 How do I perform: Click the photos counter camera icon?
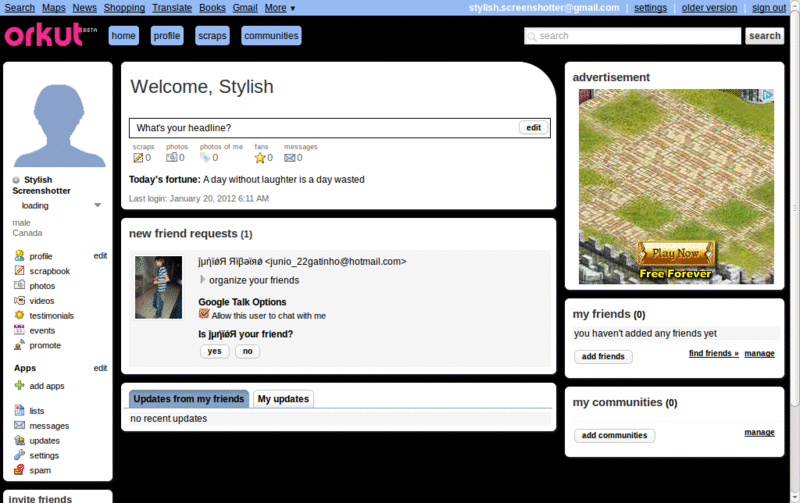click(x=171, y=158)
